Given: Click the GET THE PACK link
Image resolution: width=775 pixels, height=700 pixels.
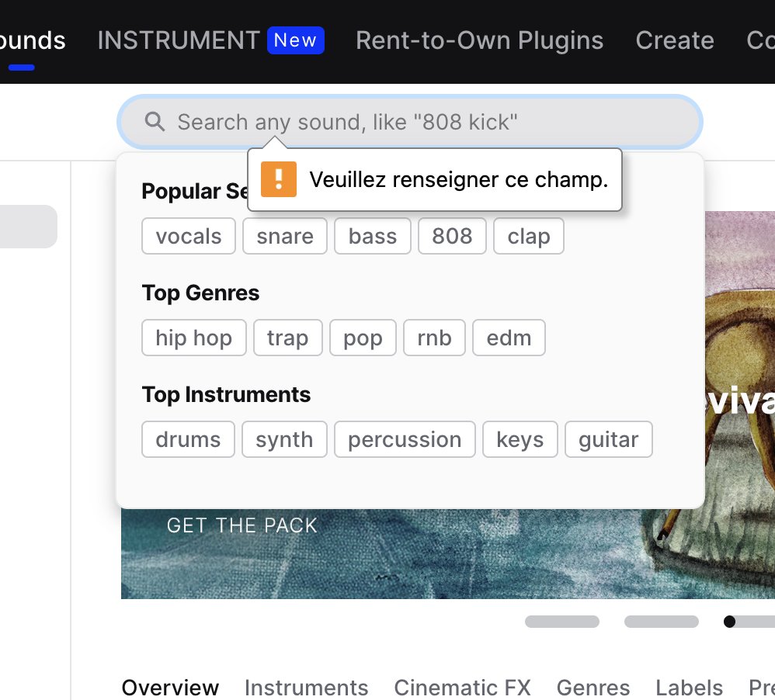Looking at the screenshot, I should point(242,525).
